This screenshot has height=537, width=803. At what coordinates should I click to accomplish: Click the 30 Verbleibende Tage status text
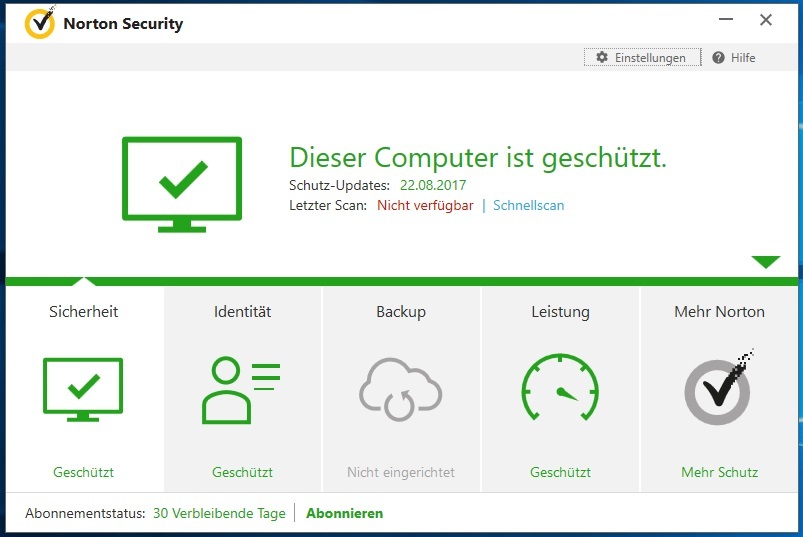pyautogui.click(x=219, y=513)
